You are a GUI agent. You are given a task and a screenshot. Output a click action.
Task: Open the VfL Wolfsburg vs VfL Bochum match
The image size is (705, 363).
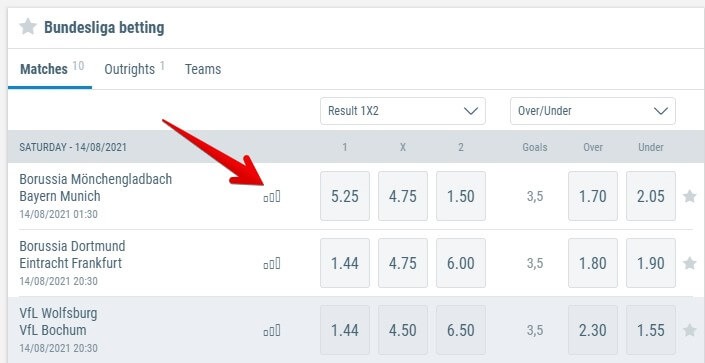click(58, 322)
